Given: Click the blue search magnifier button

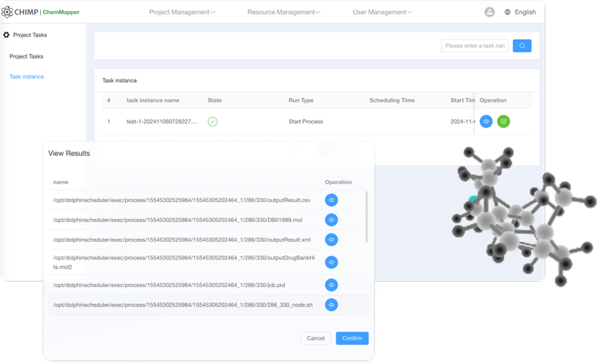Looking at the screenshot, I should [522, 46].
